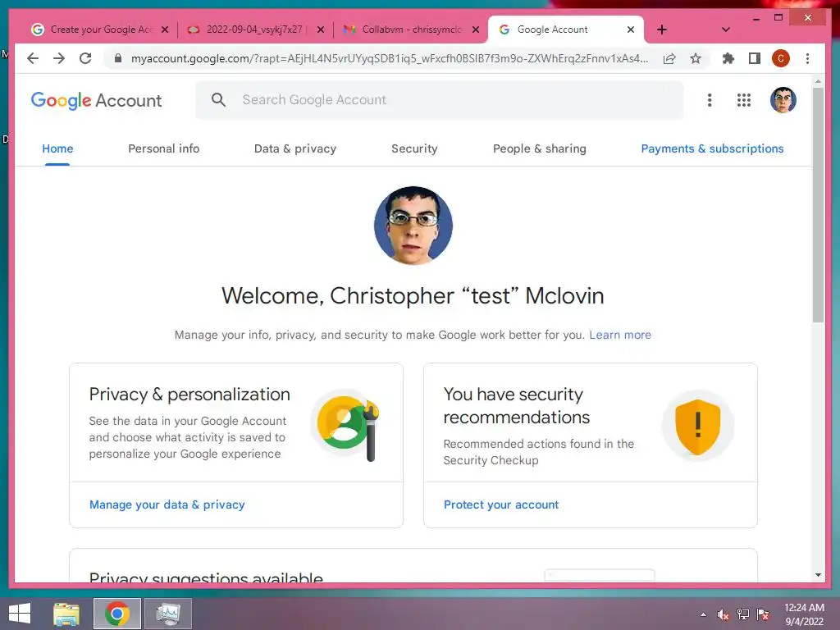Image resolution: width=840 pixels, height=630 pixels.
Task: Click the network tray icon
Action: pyautogui.click(x=743, y=614)
